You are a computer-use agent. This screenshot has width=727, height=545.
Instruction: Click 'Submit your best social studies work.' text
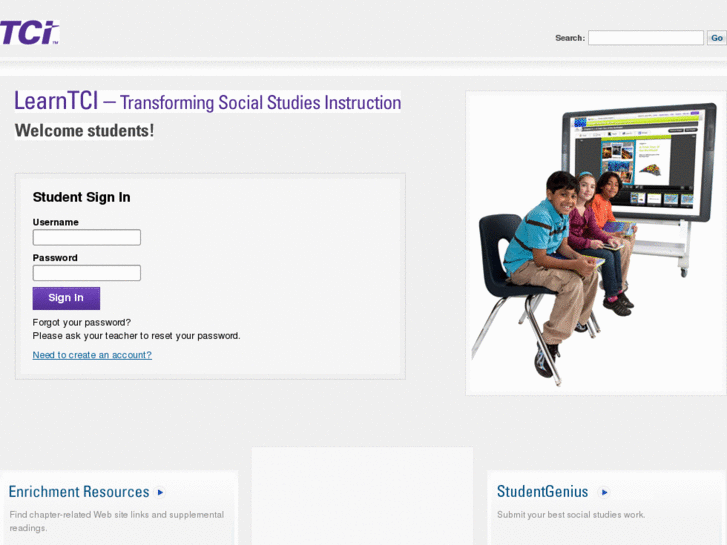pos(571,514)
